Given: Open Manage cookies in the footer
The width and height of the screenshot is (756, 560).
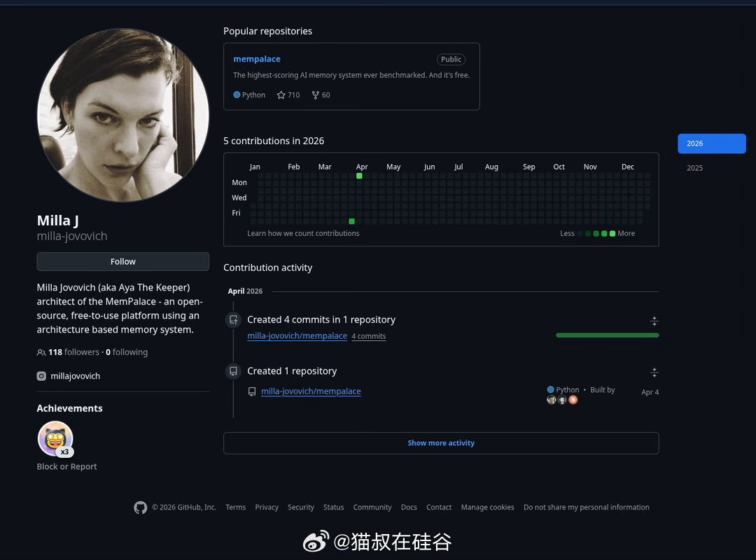Looking at the screenshot, I should pos(487,507).
